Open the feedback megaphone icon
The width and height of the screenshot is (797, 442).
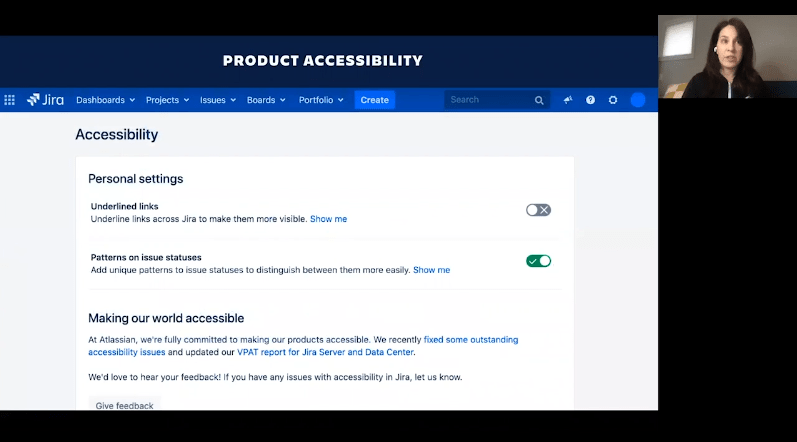pos(568,100)
